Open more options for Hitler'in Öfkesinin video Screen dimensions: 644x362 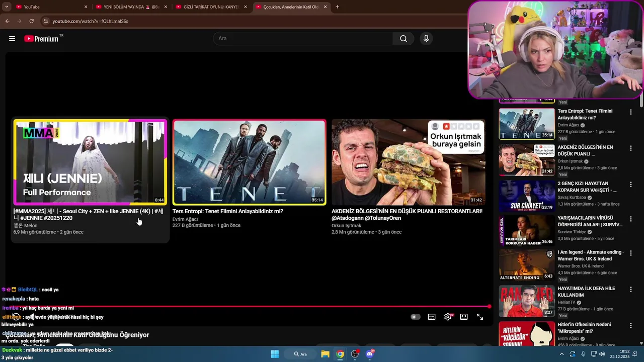tap(630, 326)
